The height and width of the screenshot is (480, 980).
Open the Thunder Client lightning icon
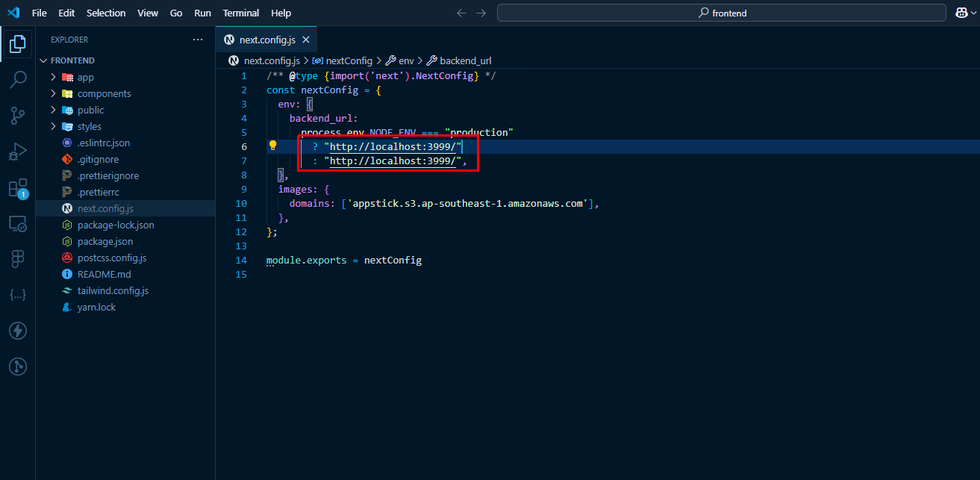click(x=18, y=331)
